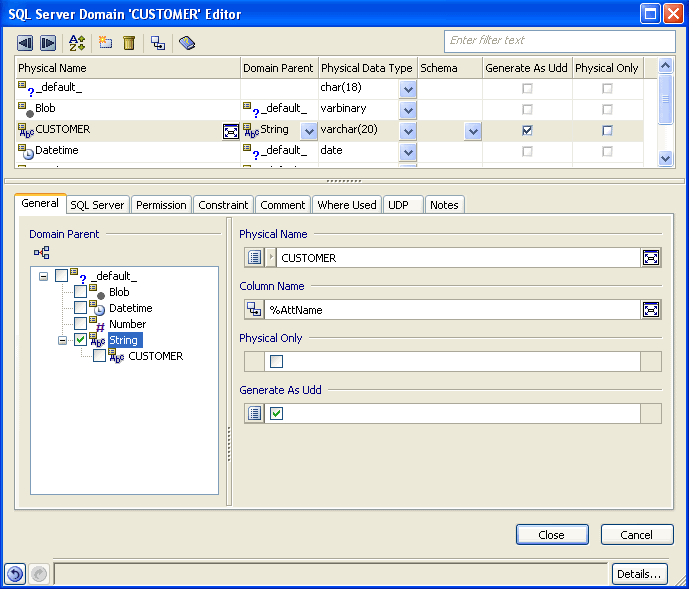Collapse the _default_ node in domain tree
689x589 pixels.
point(44,276)
